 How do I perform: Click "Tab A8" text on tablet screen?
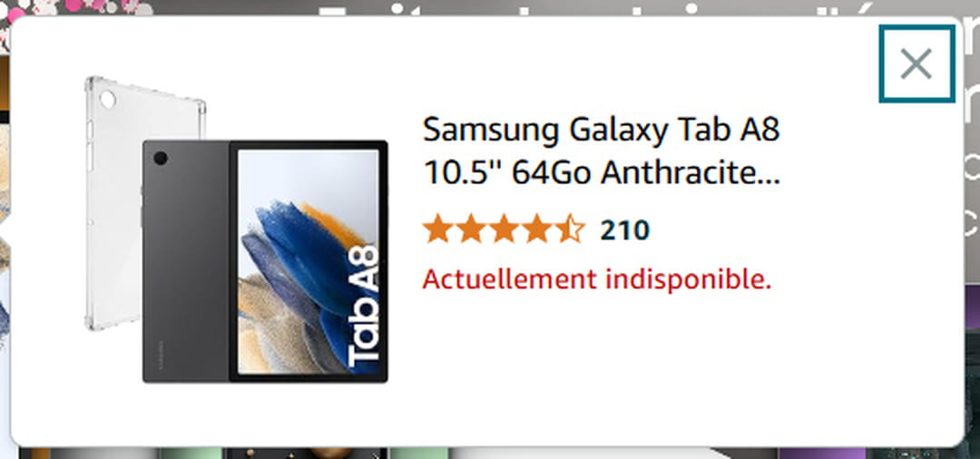point(362,307)
